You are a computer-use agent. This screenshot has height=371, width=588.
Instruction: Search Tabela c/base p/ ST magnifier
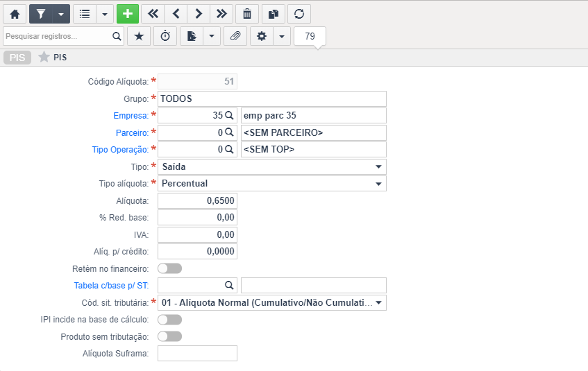(x=229, y=285)
